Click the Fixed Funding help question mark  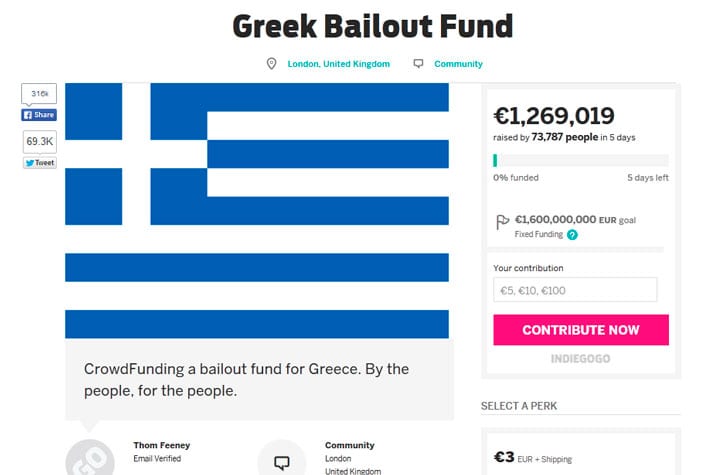click(572, 235)
